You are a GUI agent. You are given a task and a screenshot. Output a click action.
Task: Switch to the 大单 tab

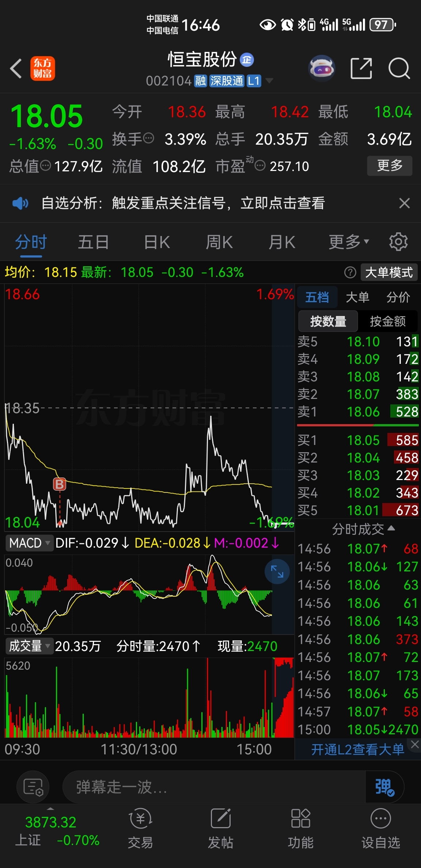pyautogui.click(x=357, y=297)
